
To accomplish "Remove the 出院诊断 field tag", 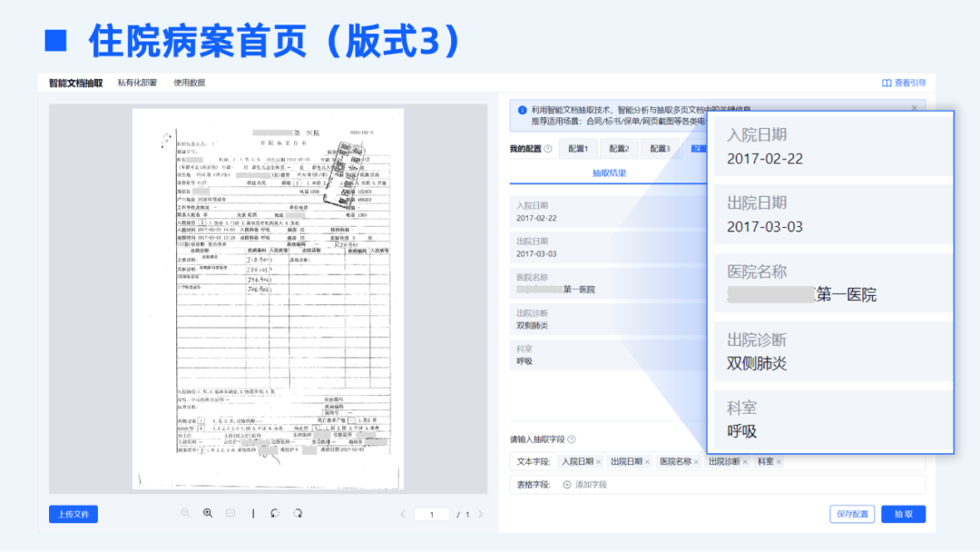I will click(x=744, y=462).
